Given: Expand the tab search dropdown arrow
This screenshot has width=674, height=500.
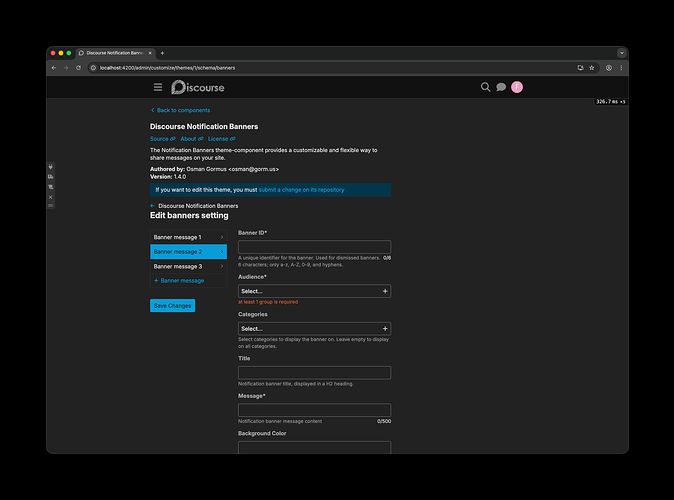Looking at the screenshot, I should click(622, 53).
